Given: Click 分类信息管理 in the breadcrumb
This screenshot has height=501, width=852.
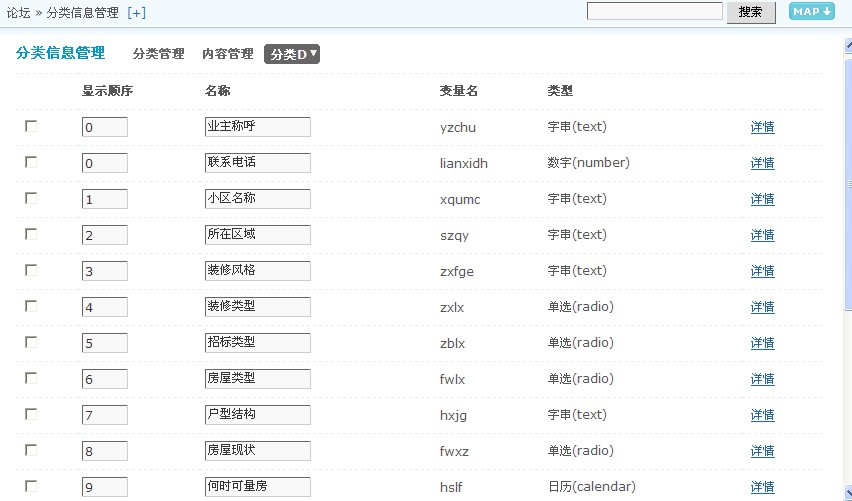Looking at the screenshot, I should tap(82, 12).
